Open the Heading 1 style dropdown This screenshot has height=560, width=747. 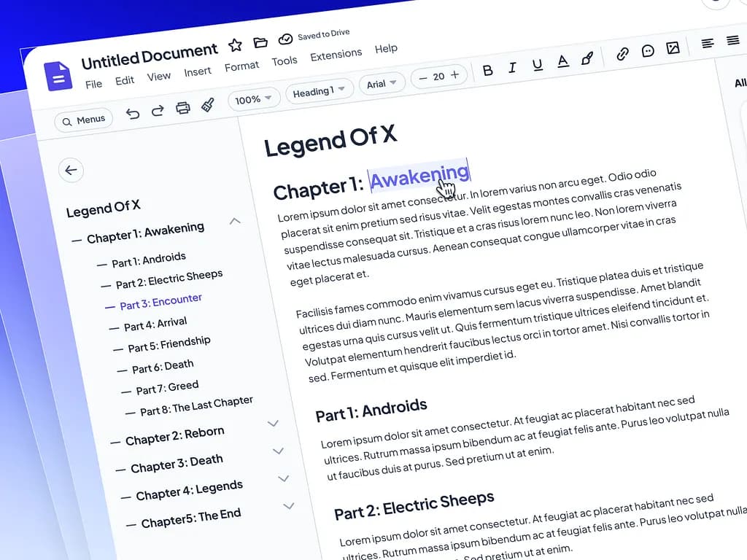tap(319, 91)
